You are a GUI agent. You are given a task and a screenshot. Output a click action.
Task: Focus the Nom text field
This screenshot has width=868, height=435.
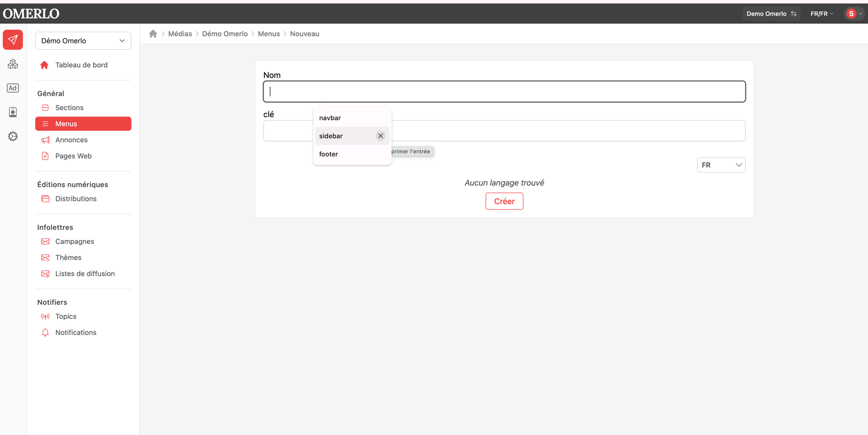pos(504,92)
